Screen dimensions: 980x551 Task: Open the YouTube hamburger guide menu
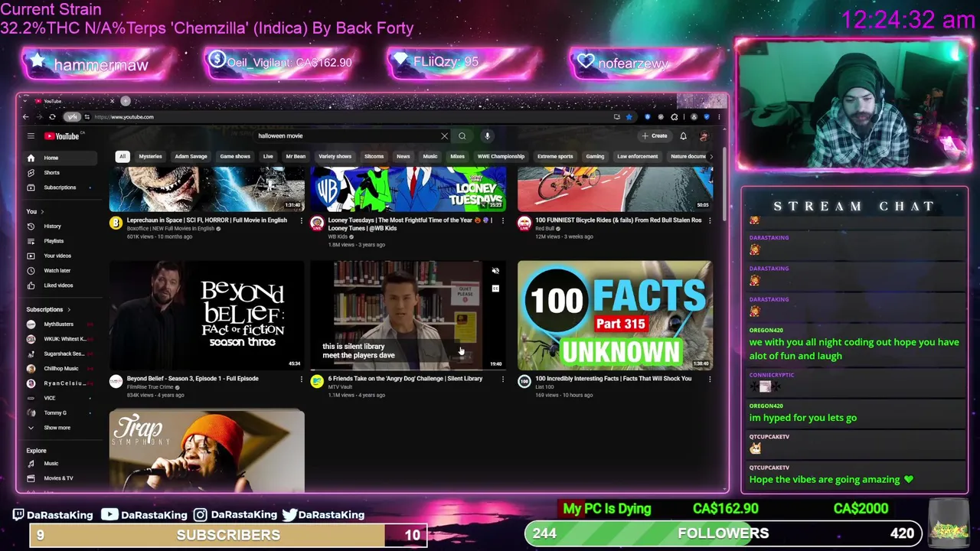31,136
